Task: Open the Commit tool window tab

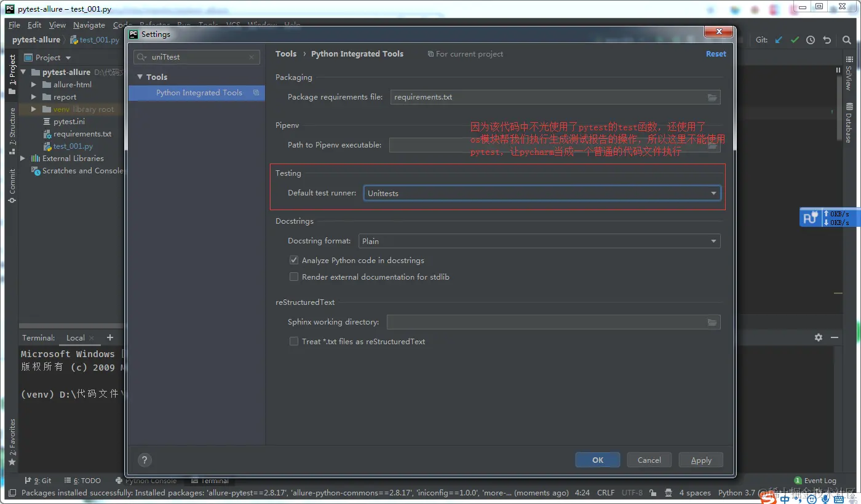Action: 12,186
